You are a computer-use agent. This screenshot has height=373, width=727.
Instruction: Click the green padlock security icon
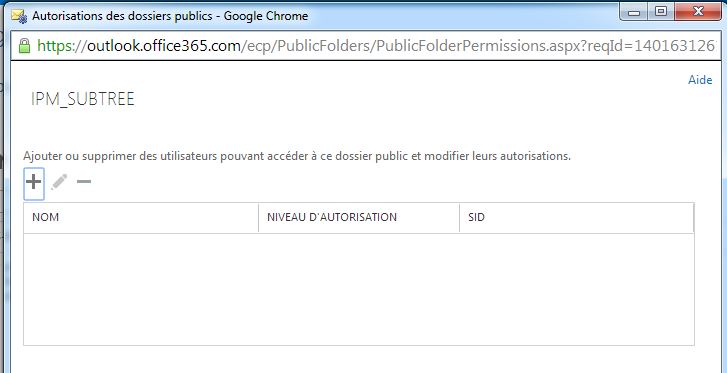pyautogui.click(x=24, y=45)
